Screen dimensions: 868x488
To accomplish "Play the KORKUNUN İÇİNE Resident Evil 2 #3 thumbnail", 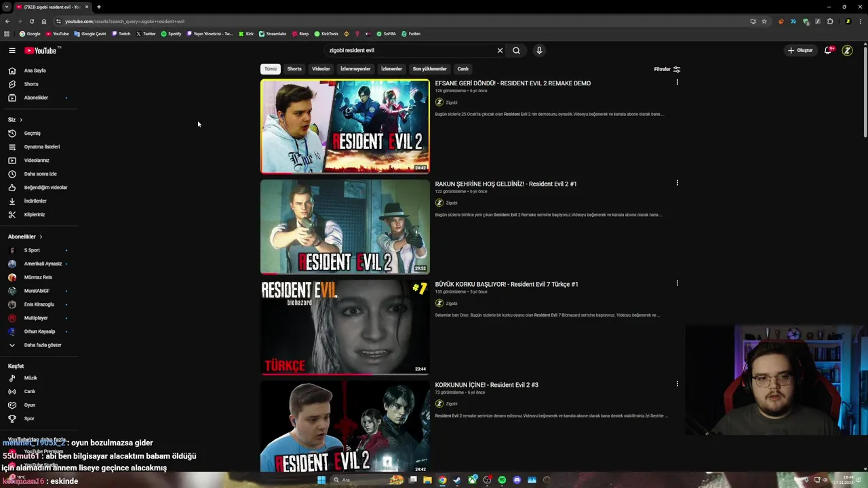I will [345, 426].
